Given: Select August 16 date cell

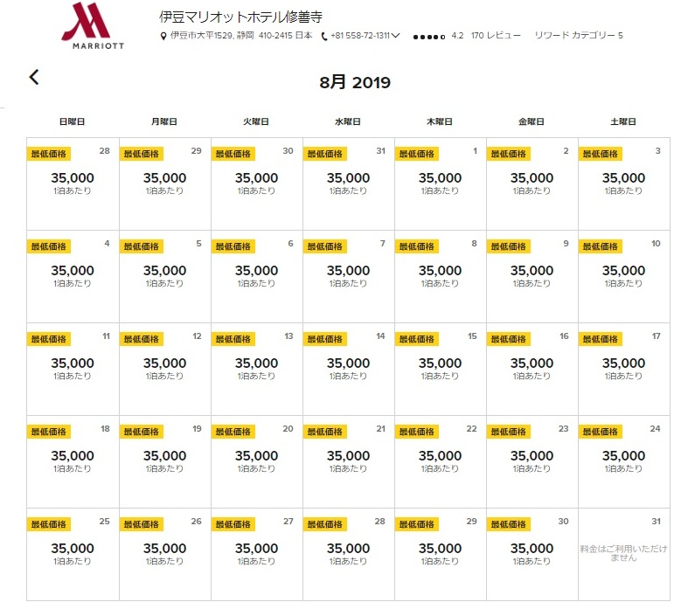Looking at the screenshot, I should coord(532,369).
